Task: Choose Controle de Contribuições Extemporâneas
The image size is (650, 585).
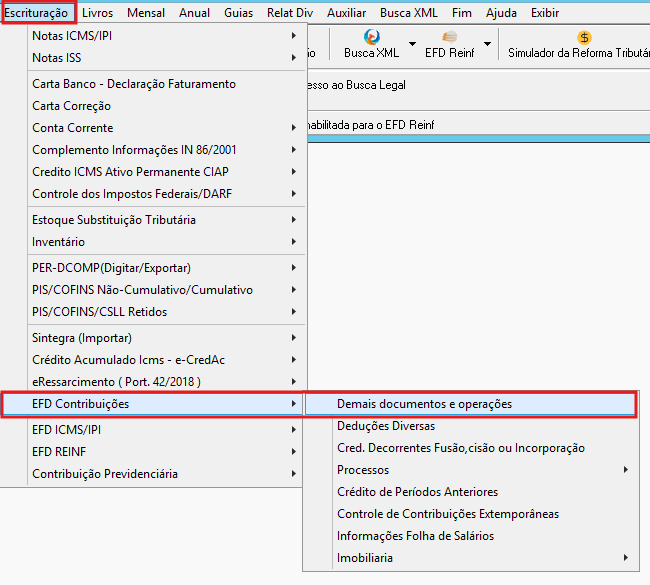Action: tap(470, 514)
